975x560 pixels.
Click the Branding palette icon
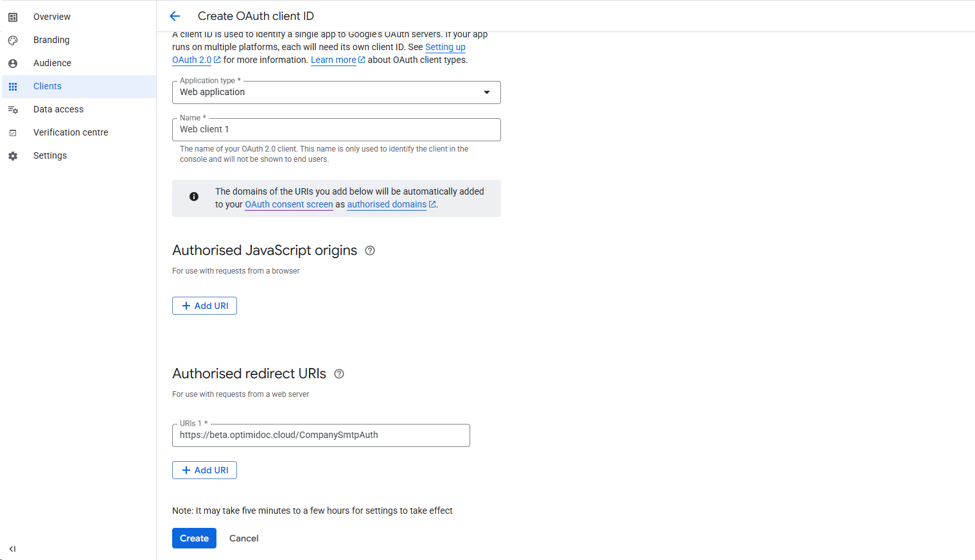click(x=13, y=40)
